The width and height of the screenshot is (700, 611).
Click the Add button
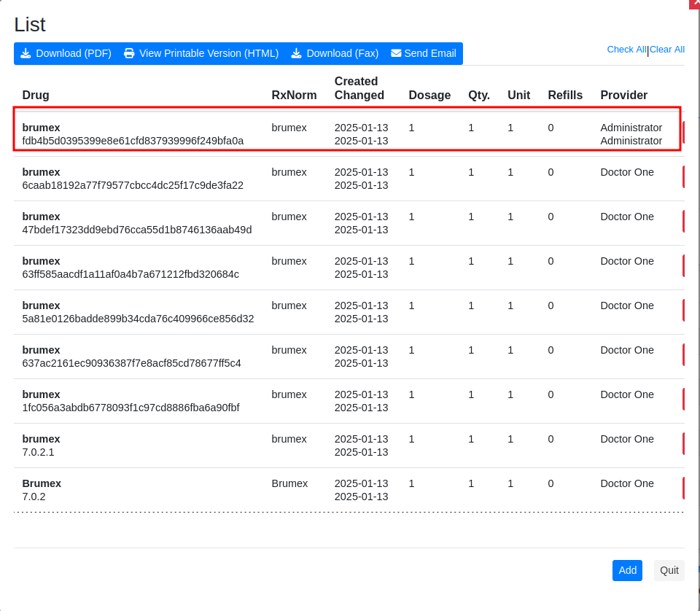[x=627, y=570]
